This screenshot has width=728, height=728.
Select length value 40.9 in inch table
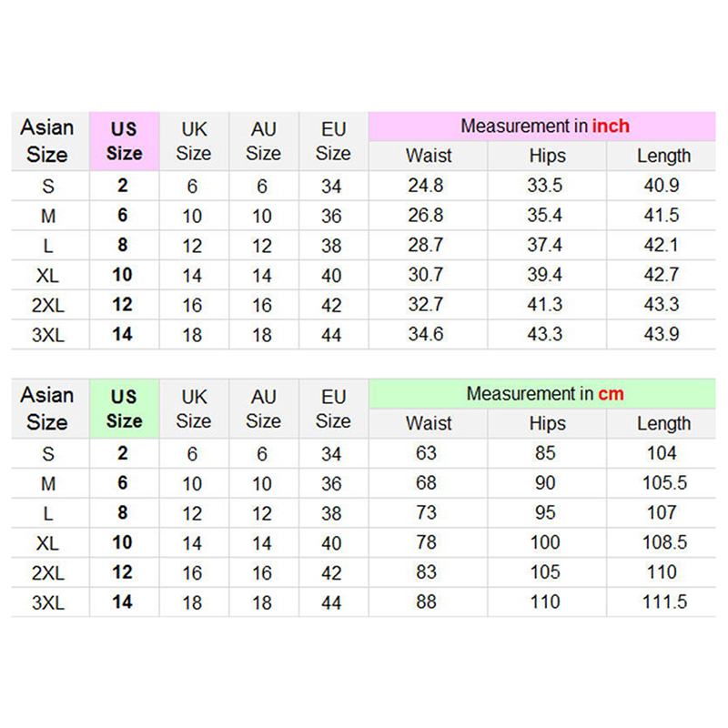[662, 186]
